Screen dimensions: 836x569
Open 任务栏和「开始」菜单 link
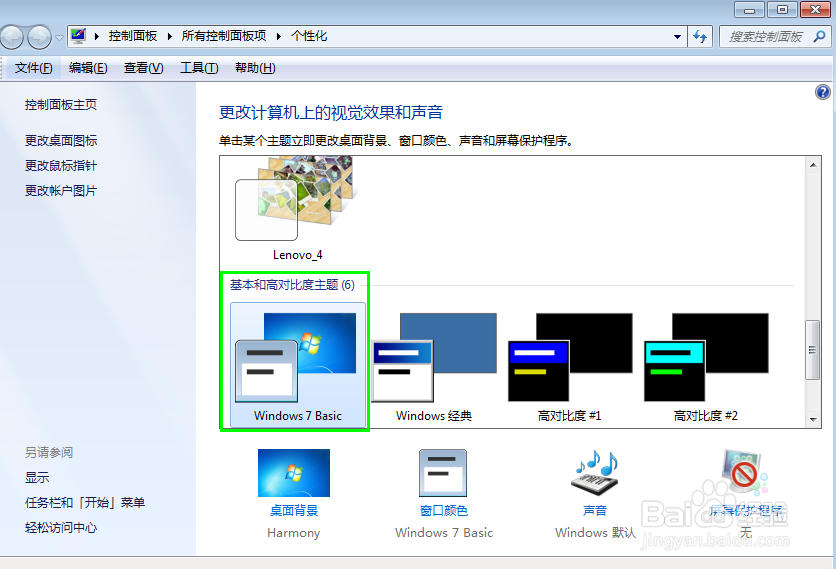[85, 502]
